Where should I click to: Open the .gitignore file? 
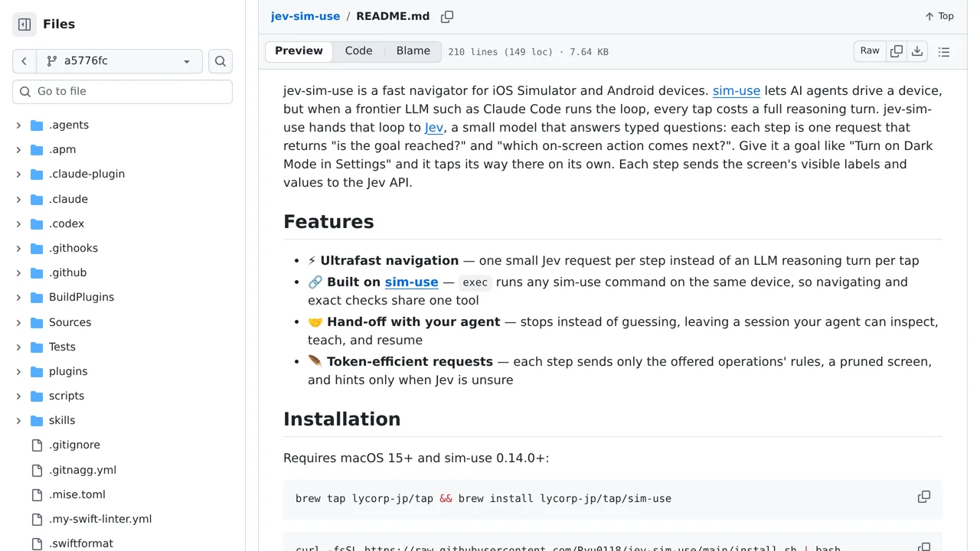click(74, 445)
